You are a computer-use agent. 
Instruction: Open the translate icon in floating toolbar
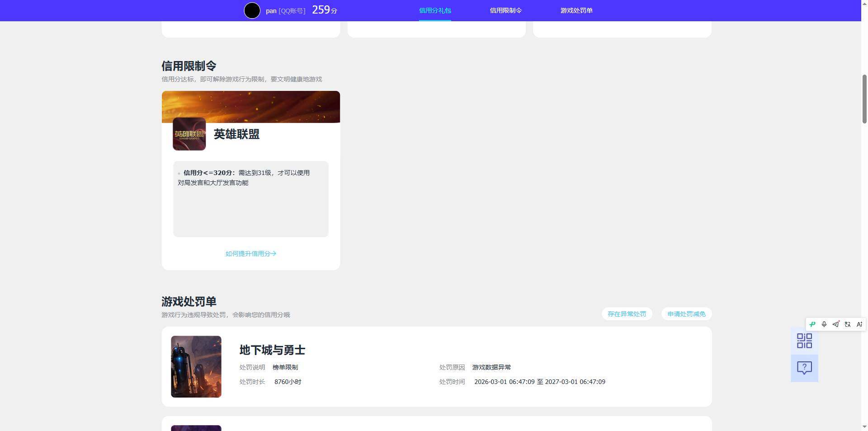[848, 324]
